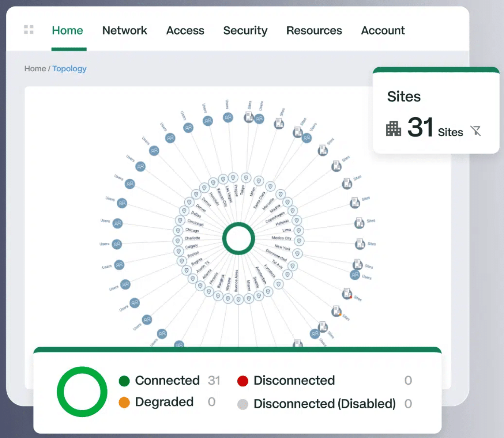Screen dimensions: 504x438
Task: Click the Phoenix PoP node
Action: tap(209, 292)
